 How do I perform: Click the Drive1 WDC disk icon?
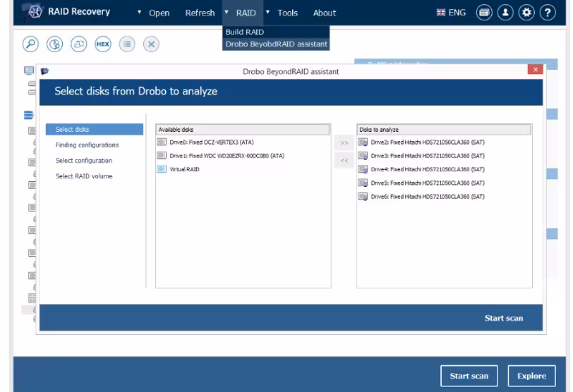[x=162, y=156]
